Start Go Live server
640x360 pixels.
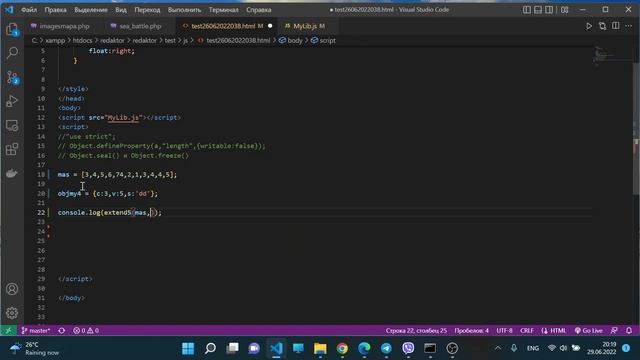588,330
